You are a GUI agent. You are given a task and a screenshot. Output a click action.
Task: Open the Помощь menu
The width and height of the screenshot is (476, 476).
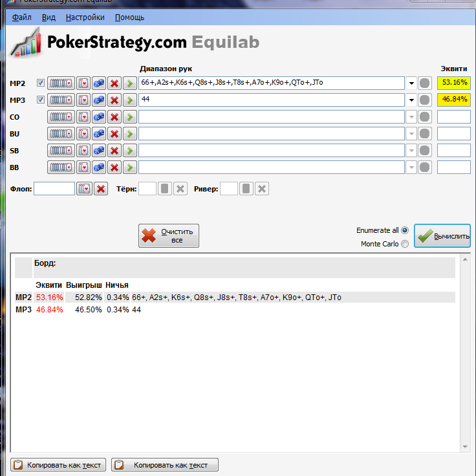(x=129, y=17)
